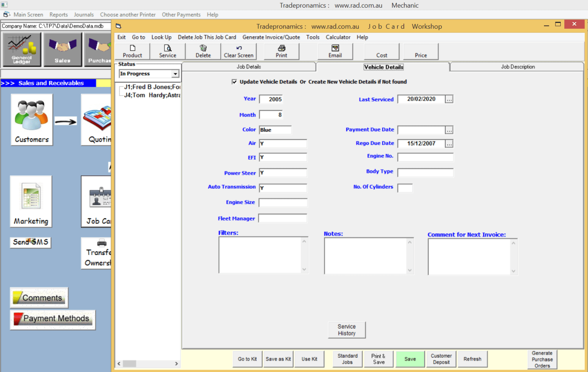This screenshot has height=372, width=588.
Task: Uncheck Update Vehicle Details checkbox
Action: (234, 81)
